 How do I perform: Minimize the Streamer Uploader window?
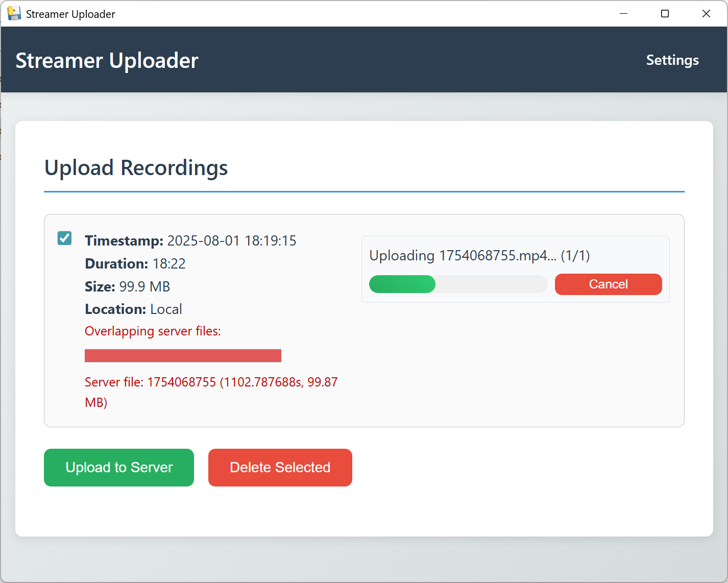(623, 13)
